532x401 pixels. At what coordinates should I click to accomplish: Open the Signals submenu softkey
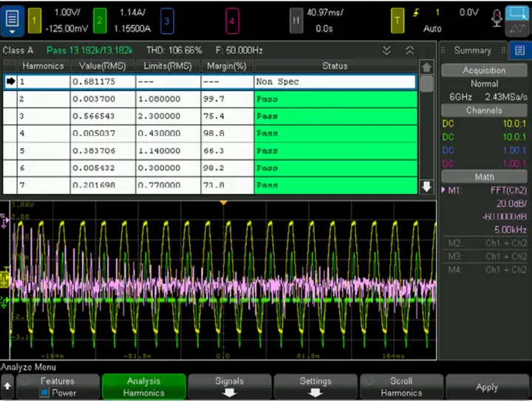click(230, 387)
